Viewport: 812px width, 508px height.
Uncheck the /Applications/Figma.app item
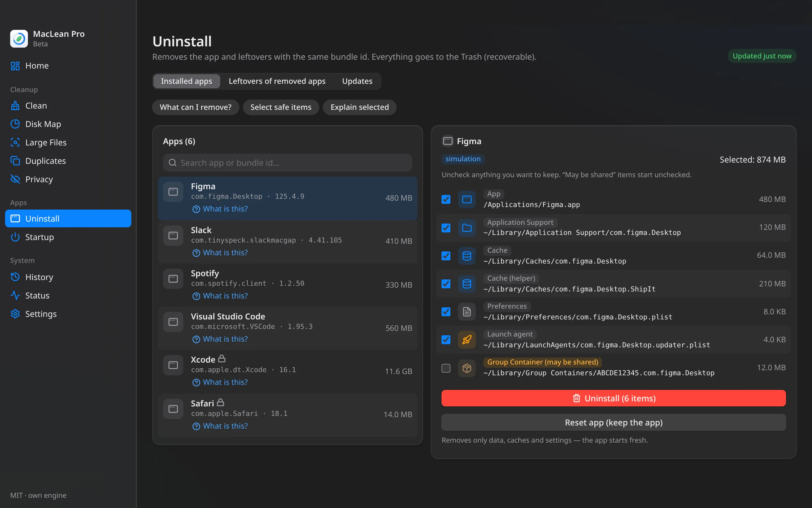tap(446, 200)
